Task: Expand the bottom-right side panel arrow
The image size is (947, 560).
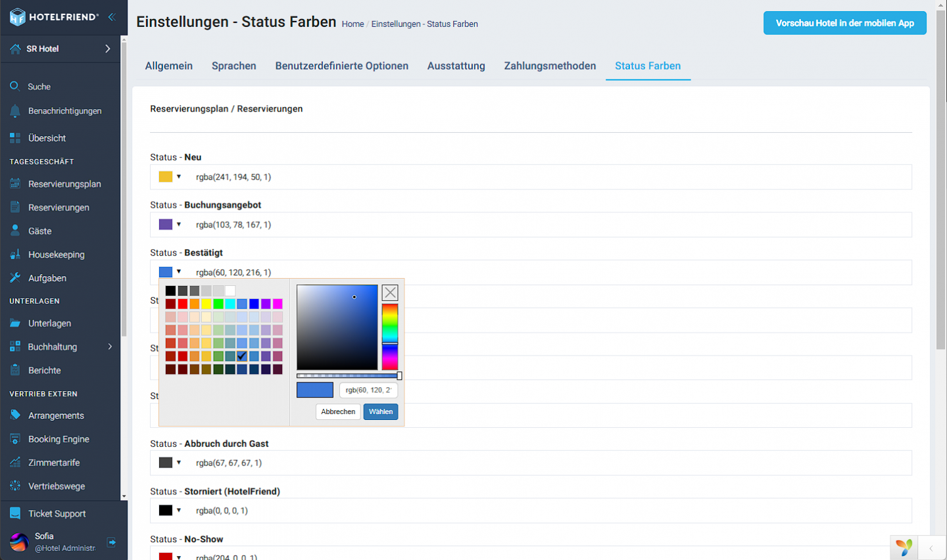Action: (x=931, y=548)
